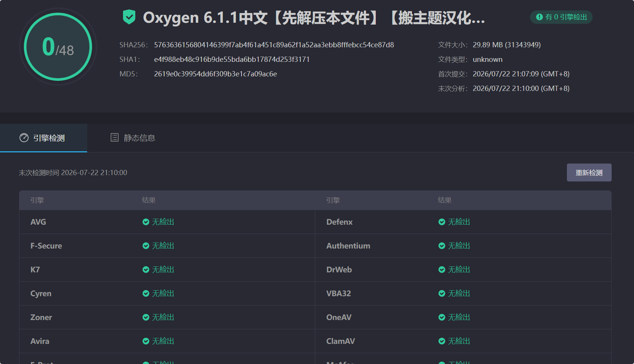Click the file type value 'unknown'
The image size is (634, 364).
tap(488, 59)
